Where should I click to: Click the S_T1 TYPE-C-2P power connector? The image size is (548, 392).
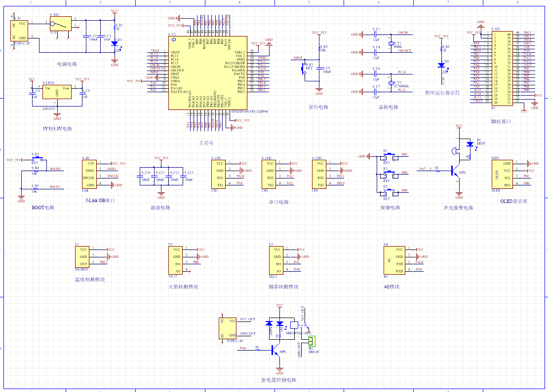pos(19,31)
